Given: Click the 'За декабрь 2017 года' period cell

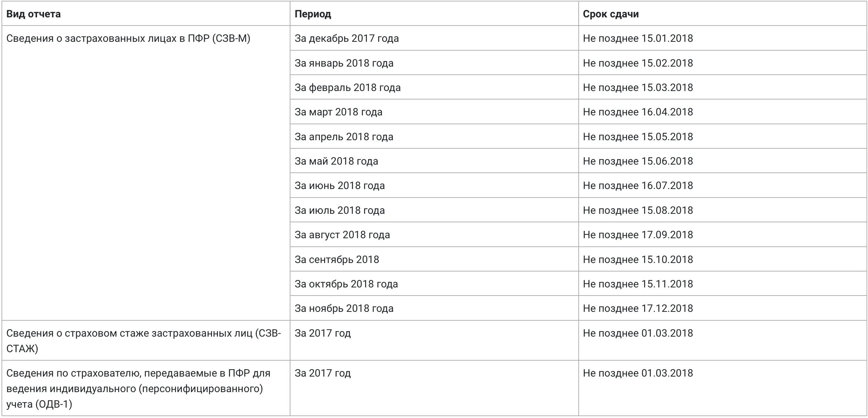Looking at the screenshot, I should 434,38.
